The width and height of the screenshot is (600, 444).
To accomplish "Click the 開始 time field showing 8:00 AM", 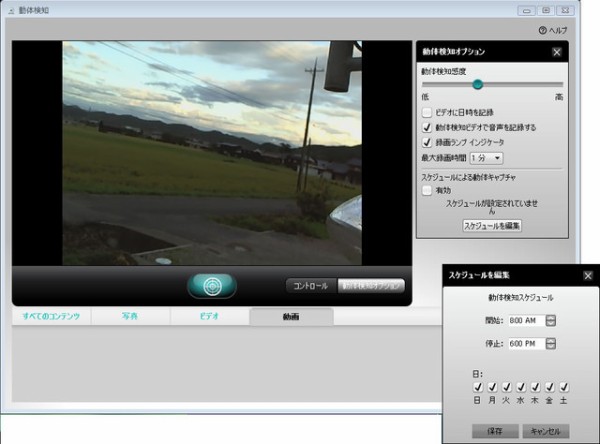I will click(527, 320).
